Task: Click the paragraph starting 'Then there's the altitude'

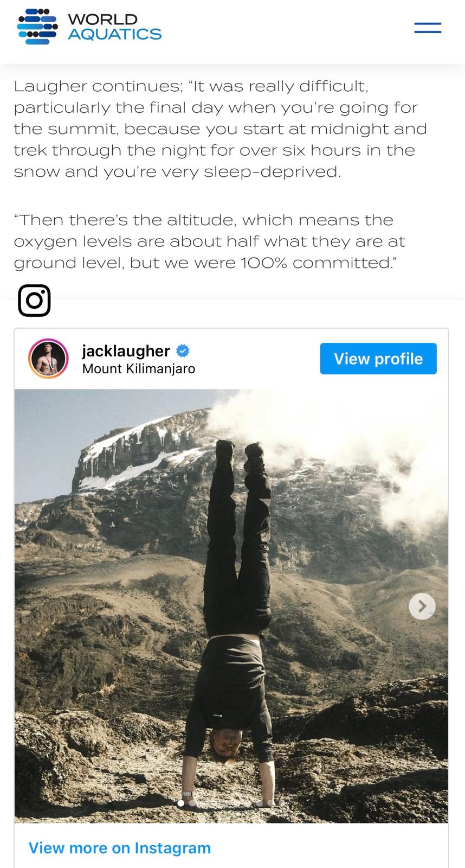Action: [210, 241]
